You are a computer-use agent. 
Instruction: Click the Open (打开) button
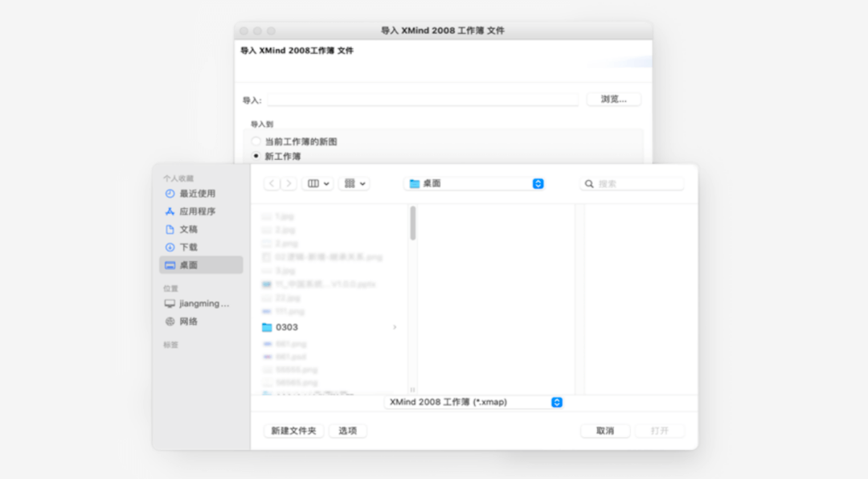click(659, 431)
